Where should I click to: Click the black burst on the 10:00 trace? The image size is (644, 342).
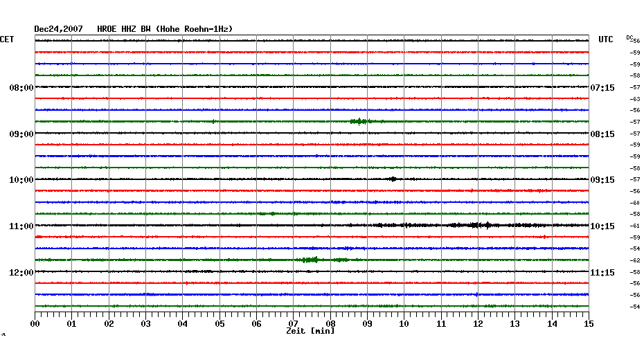393,179
